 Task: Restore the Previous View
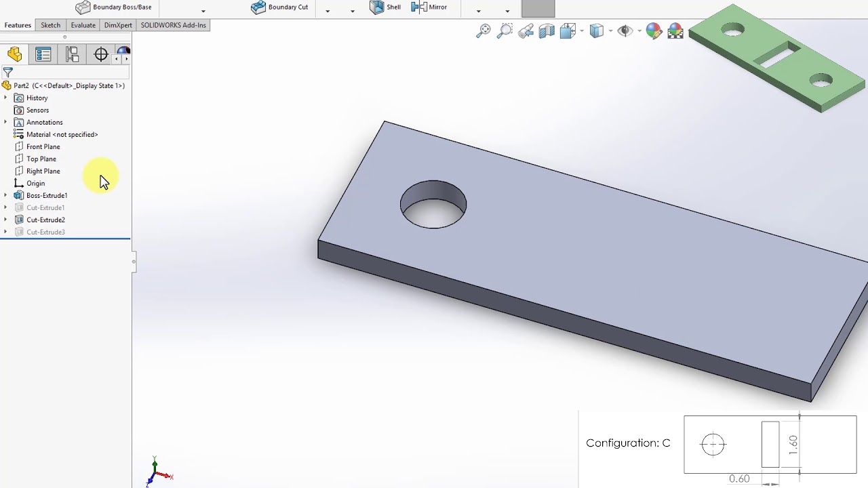pos(526,31)
